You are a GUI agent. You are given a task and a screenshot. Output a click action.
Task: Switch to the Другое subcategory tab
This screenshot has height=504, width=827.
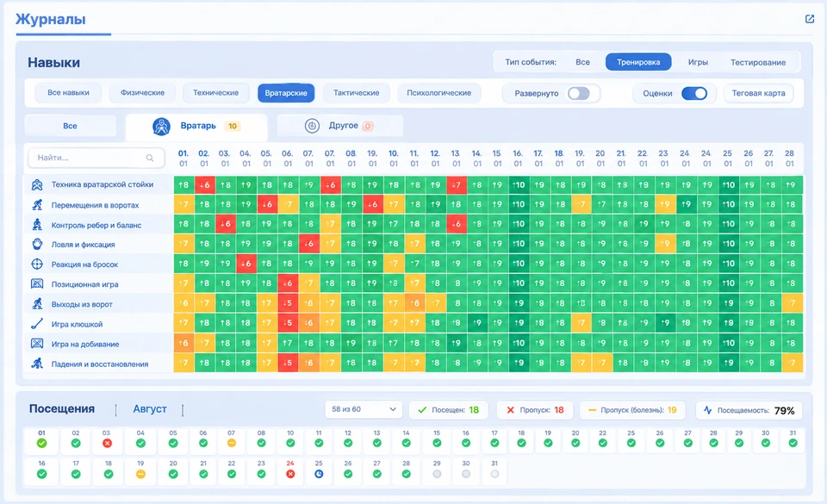click(339, 126)
